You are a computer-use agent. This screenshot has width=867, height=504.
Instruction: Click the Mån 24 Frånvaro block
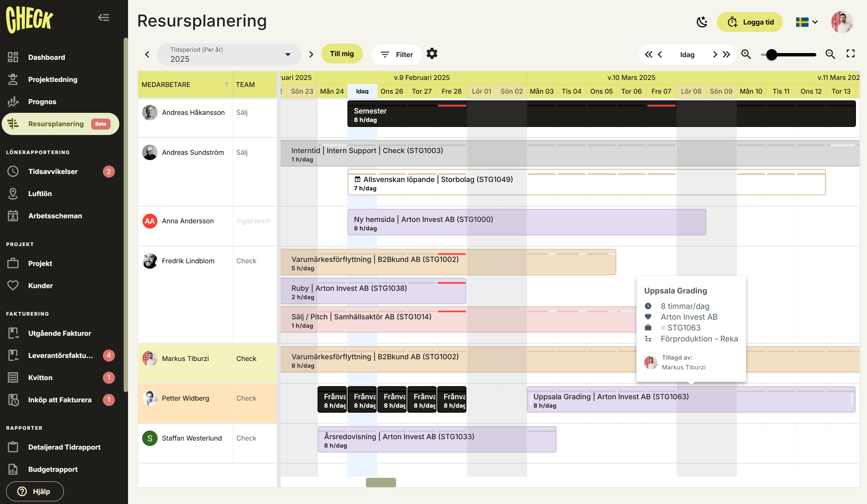(x=332, y=400)
